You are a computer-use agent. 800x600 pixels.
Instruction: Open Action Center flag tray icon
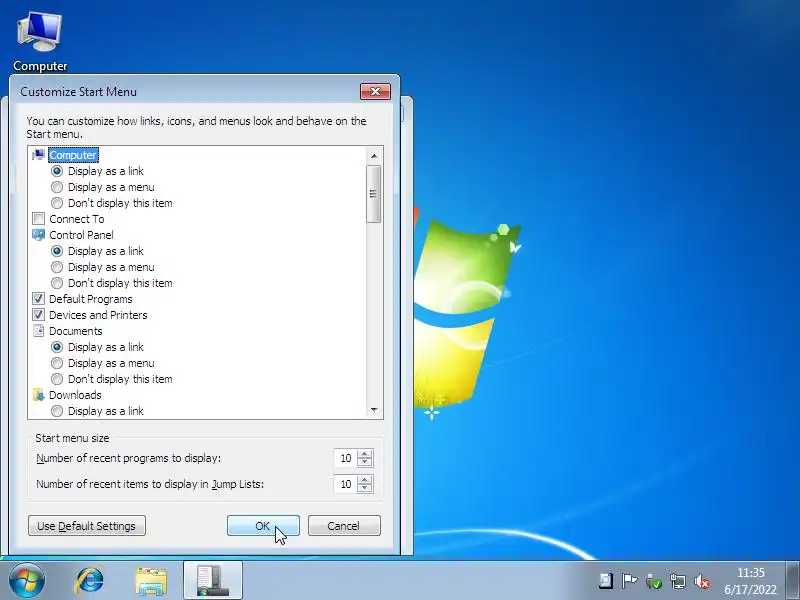629,581
